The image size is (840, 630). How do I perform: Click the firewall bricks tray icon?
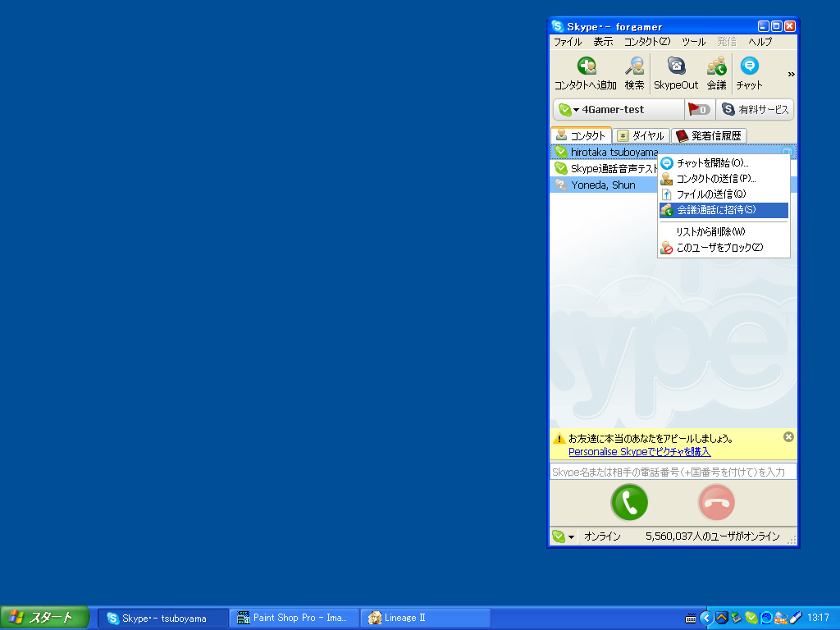(781, 619)
